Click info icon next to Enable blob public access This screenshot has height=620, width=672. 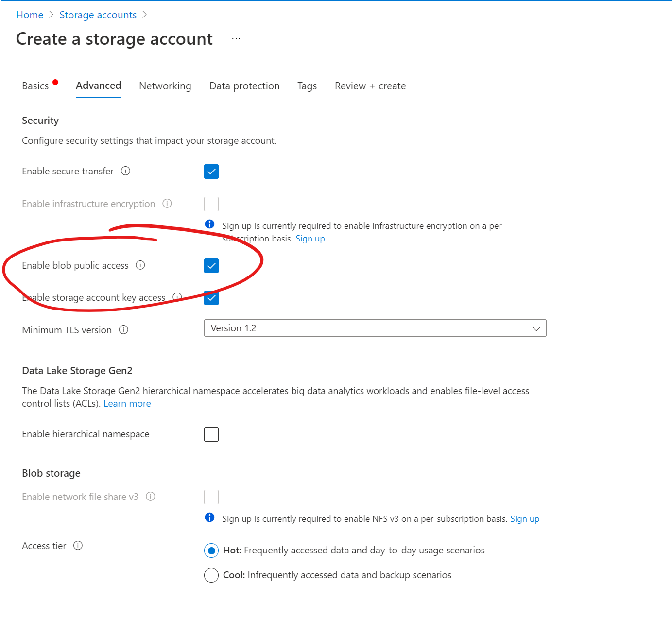(140, 265)
